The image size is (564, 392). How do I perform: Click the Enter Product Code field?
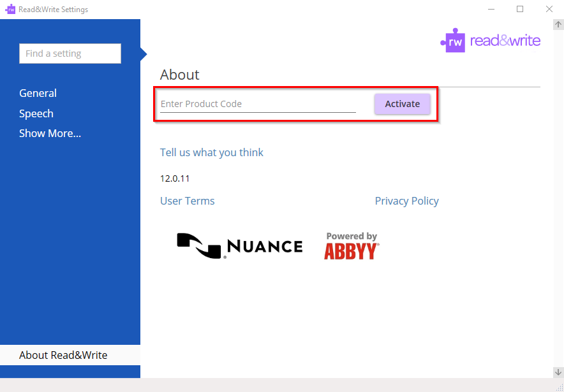point(258,104)
